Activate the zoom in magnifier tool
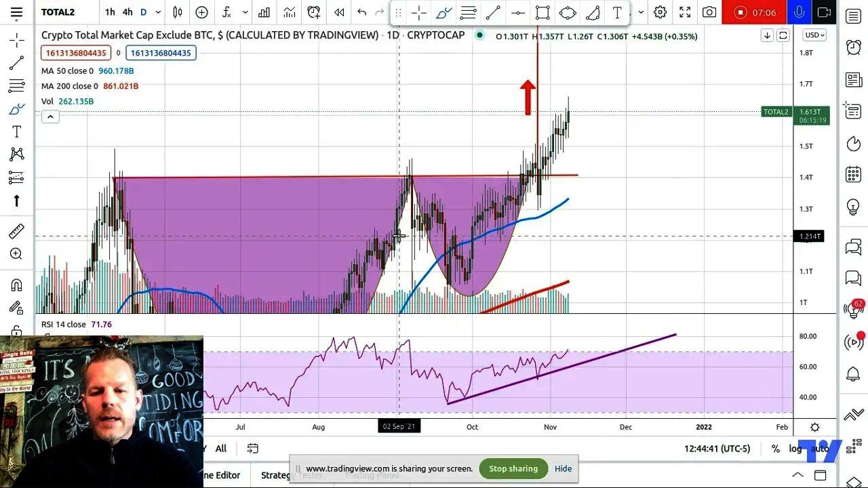868x488 pixels. [x=17, y=254]
